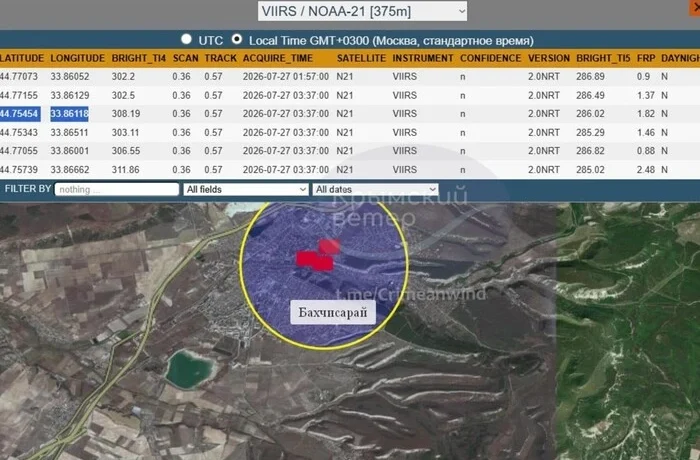Open the All fields dropdown
Screen dimensions: 700x460
[246, 189]
